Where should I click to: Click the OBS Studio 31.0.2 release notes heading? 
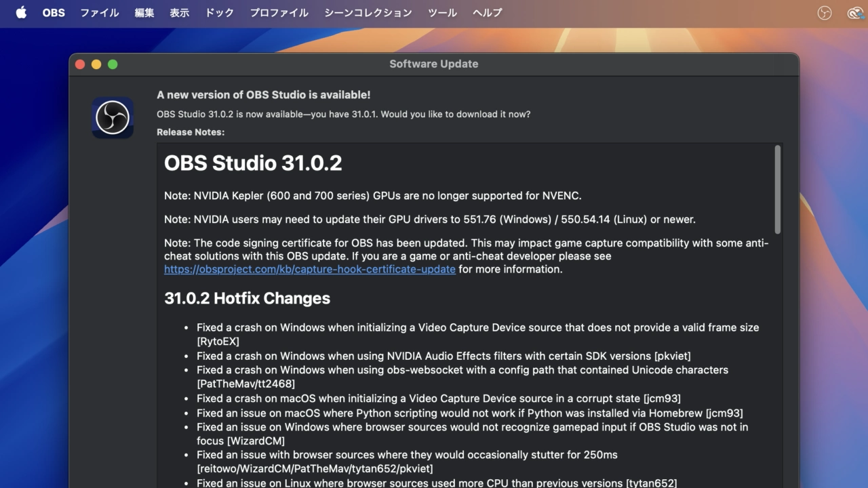point(253,163)
